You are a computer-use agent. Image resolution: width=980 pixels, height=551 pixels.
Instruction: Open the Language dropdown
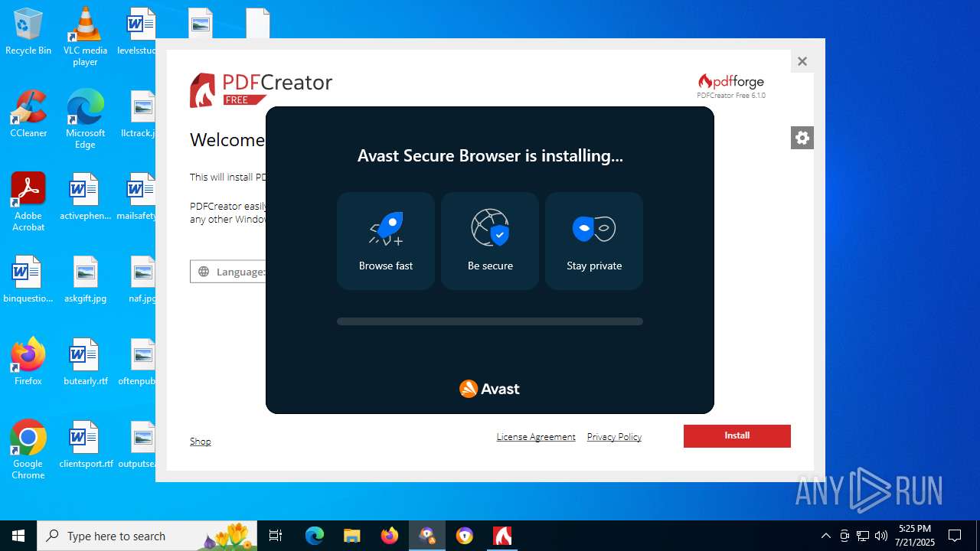[x=228, y=272]
